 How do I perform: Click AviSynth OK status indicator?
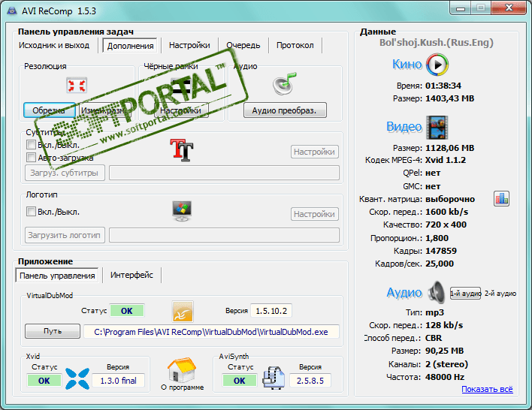(x=240, y=381)
